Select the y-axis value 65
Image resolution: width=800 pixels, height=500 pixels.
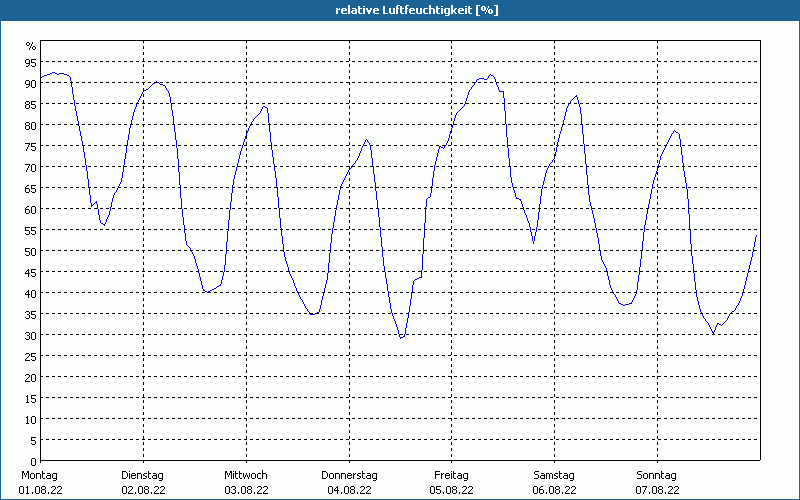(31, 188)
